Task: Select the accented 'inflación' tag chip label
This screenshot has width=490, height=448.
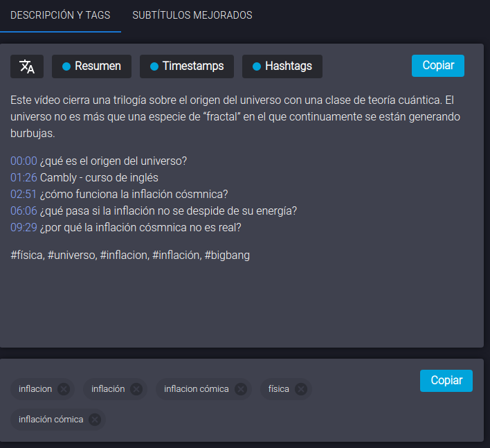Action: click(108, 389)
